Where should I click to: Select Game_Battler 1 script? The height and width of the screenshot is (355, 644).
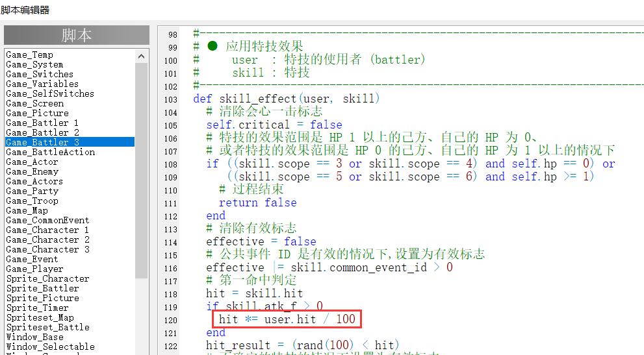(42, 123)
